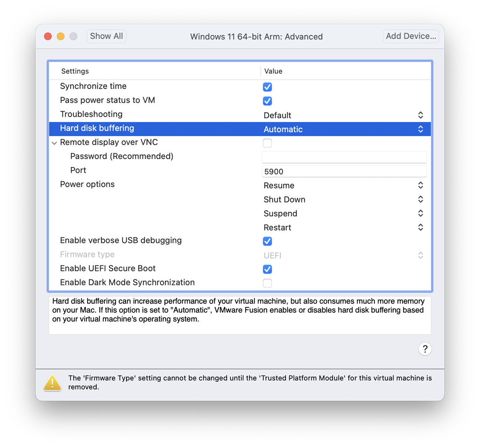Select the Hard disk buffering row
Screen dimensions: 480x448
[240, 129]
